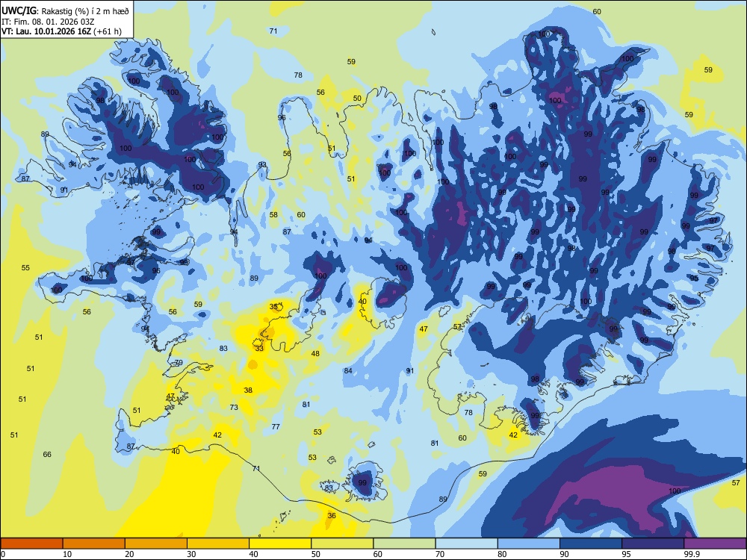Viewport: 747px width, 560px height.
Task: Click the '0' legend tick label
Action: click(3, 554)
